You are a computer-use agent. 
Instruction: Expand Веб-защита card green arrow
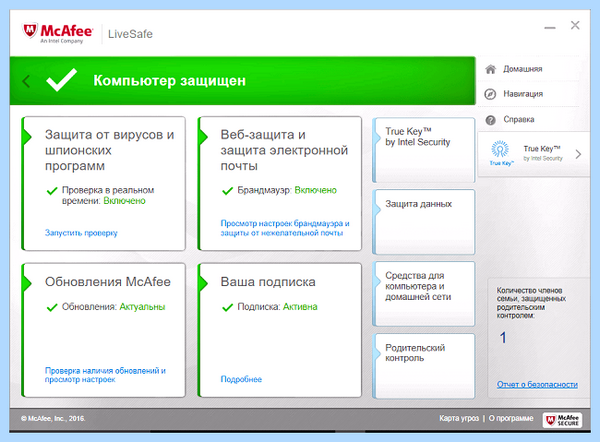pos(203,137)
